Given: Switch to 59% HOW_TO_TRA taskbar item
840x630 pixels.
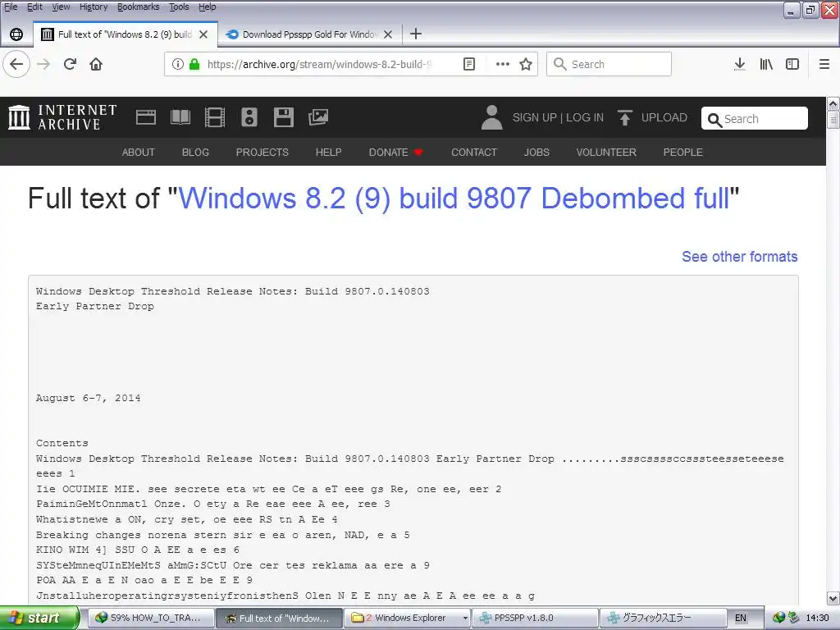Looking at the screenshot, I should tap(151, 618).
